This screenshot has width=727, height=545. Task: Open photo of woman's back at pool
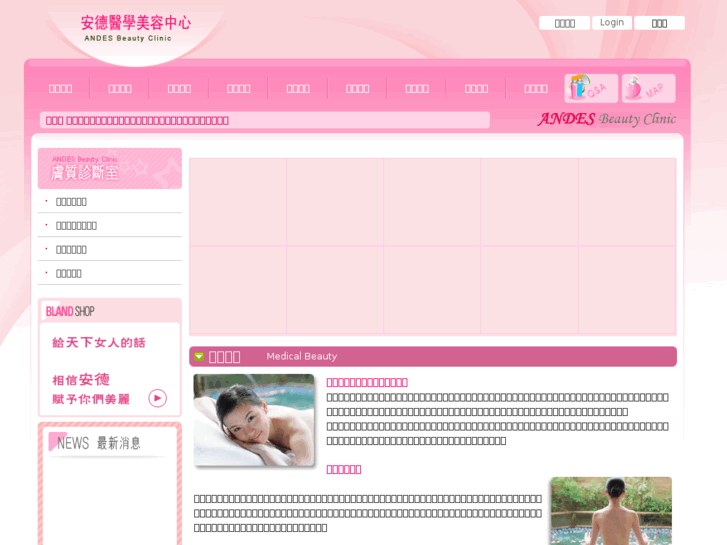click(x=611, y=511)
